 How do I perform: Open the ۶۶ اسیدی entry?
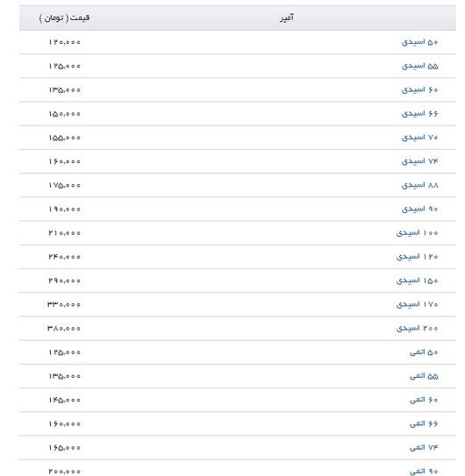(x=419, y=114)
